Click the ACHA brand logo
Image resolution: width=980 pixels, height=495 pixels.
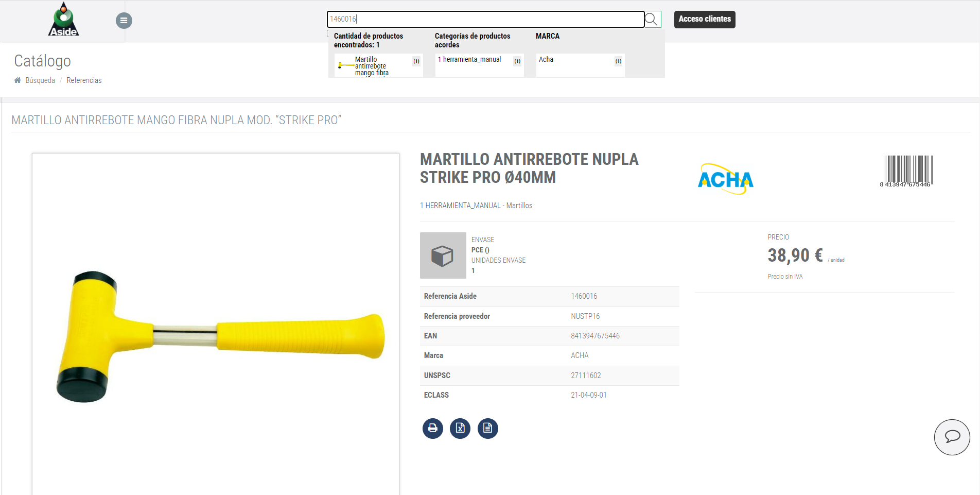pos(725,179)
